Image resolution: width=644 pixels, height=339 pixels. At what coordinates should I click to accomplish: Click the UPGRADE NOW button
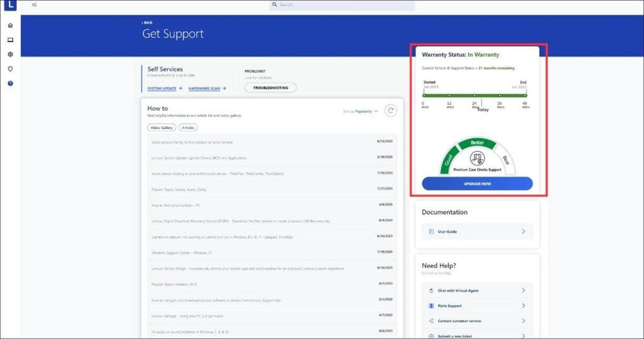point(477,184)
